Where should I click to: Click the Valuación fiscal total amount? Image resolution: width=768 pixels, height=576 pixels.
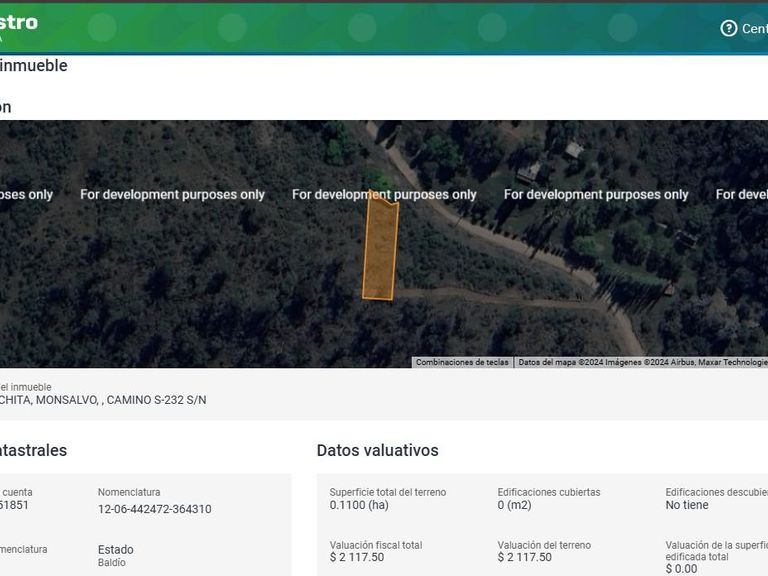[357, 557]
